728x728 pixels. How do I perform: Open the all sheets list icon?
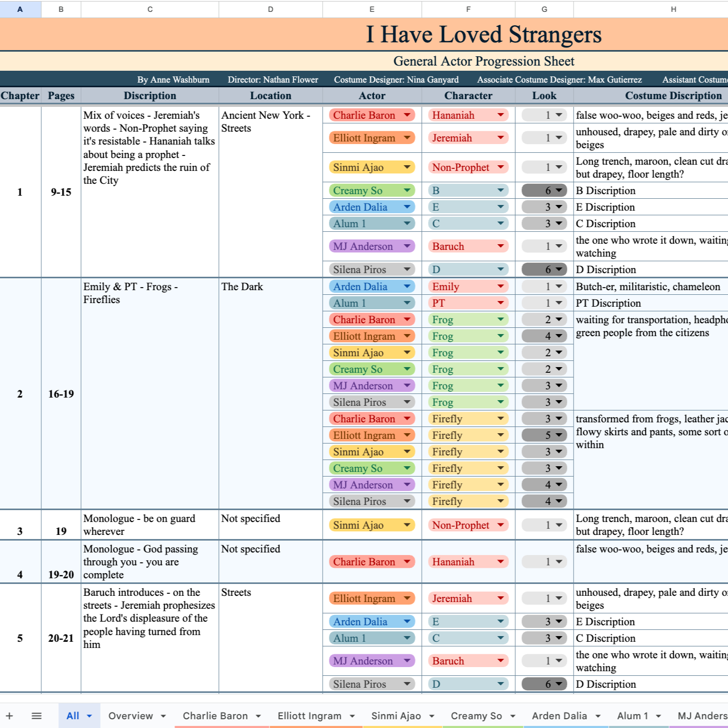click(36, 716)
